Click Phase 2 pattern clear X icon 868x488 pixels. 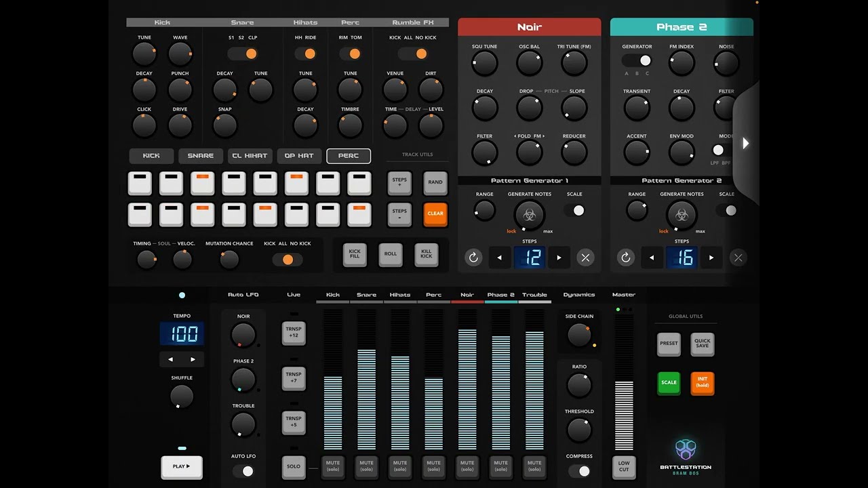pyautogui.click(x=738, y=258)
